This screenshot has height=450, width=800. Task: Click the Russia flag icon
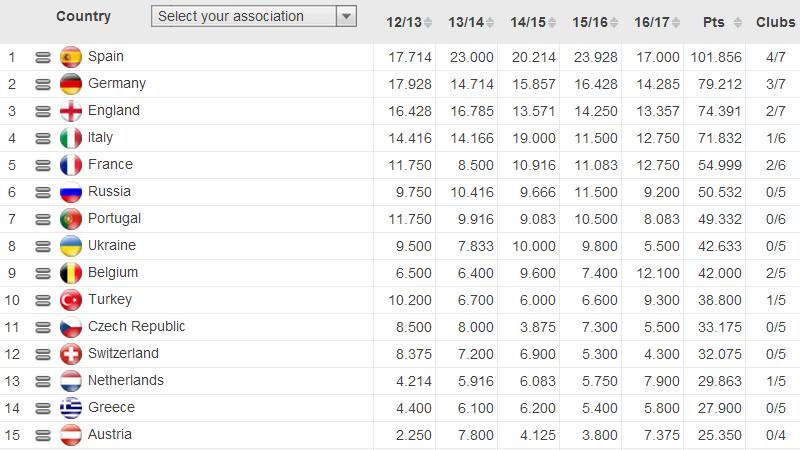[70, 192]
